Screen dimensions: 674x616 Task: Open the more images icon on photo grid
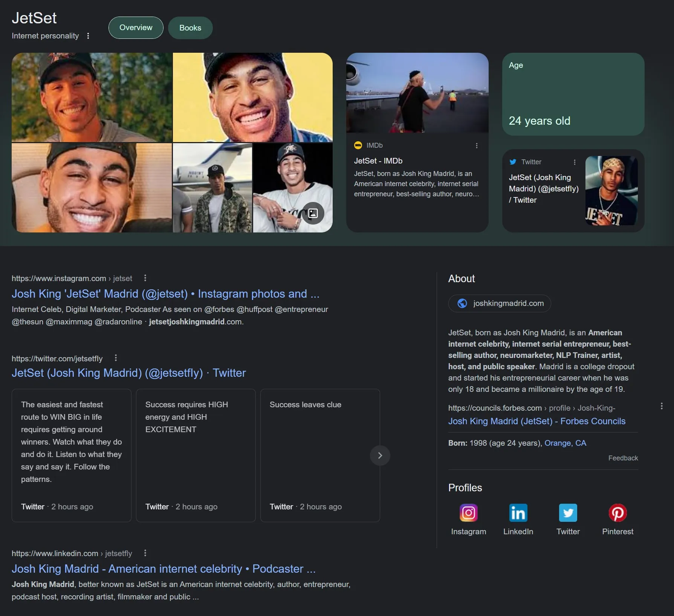pyautogui.click(x=313, y=214)
